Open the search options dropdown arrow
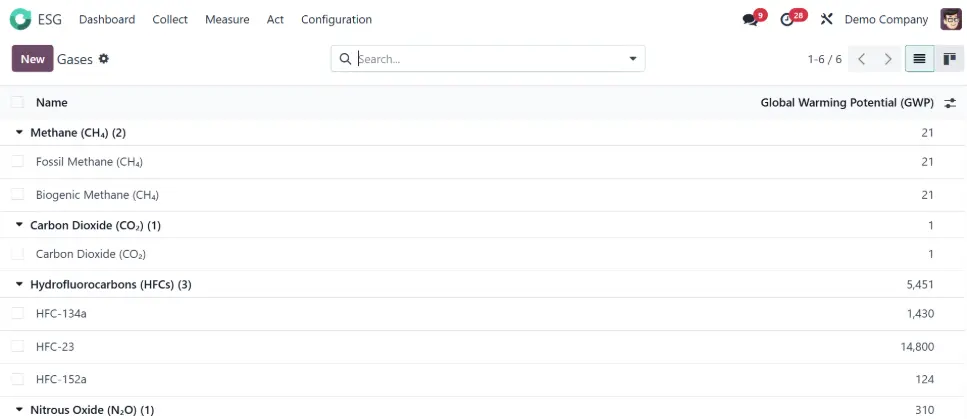 pos(632,59)
